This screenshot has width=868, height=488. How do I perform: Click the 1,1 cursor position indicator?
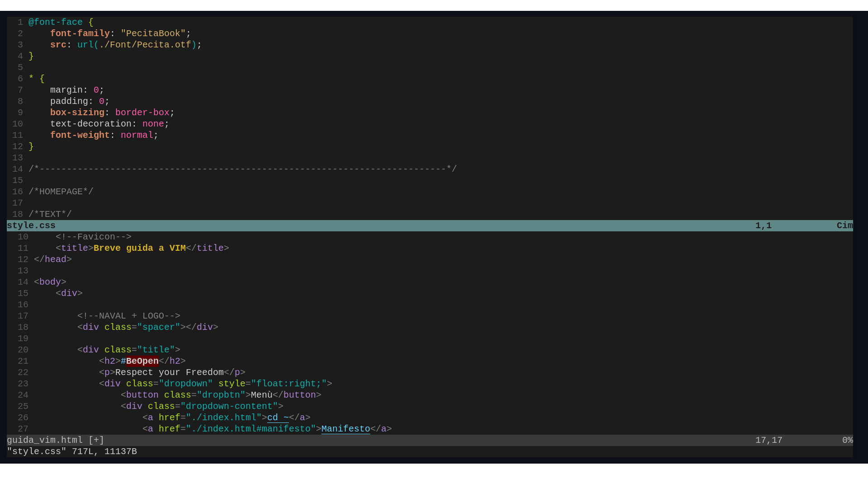coord(763,225)
